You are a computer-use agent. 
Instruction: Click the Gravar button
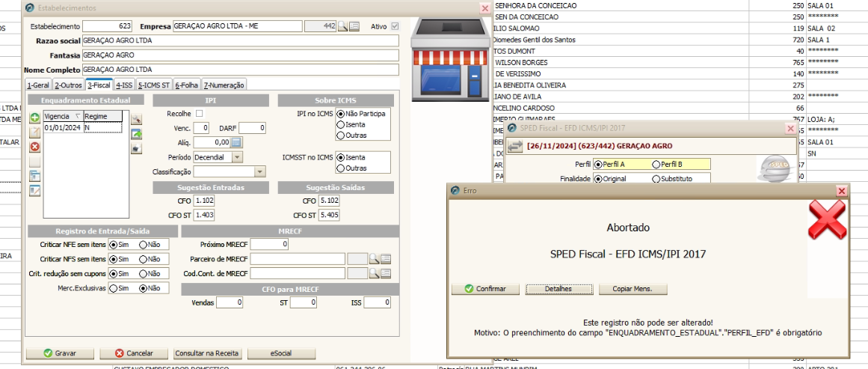click(x=60, y=353)
